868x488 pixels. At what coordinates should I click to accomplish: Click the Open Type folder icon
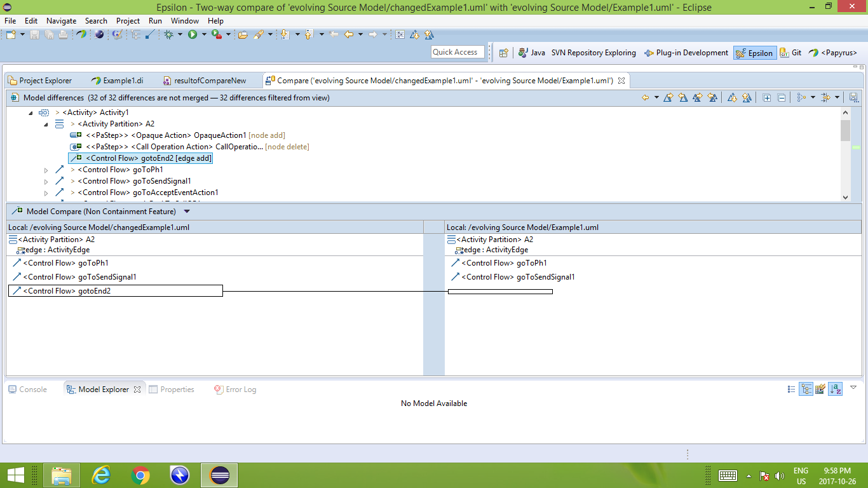pos(243,34)
